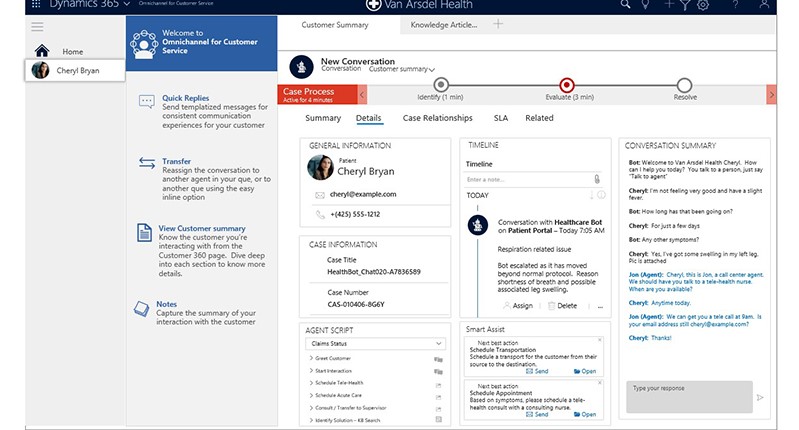Open the Related form tab
The height and width of the screenshot is (430, 799).
coord(539,118)
